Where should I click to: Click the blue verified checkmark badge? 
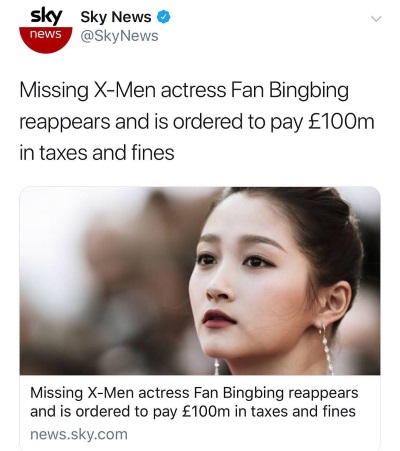coord(163,17)
